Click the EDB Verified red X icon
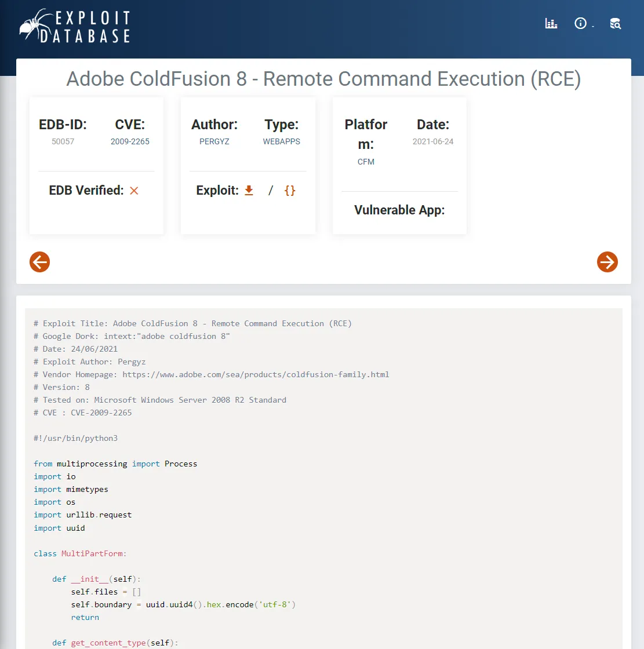 134,191
